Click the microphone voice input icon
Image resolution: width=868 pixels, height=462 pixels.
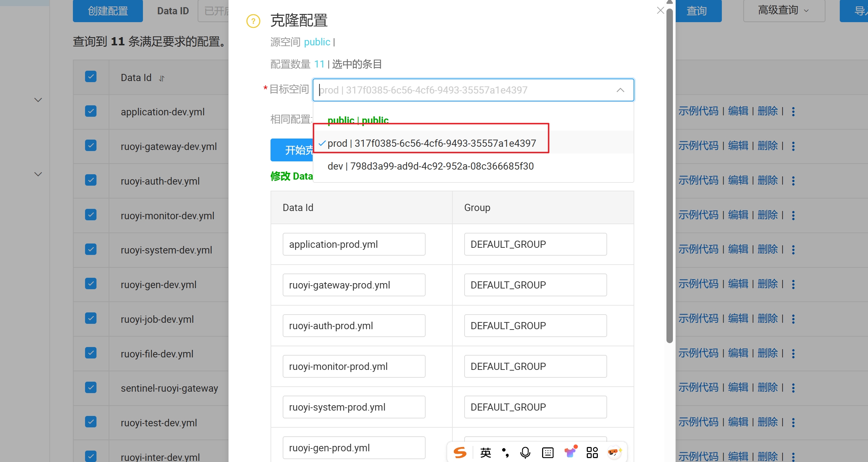[525, 452]
